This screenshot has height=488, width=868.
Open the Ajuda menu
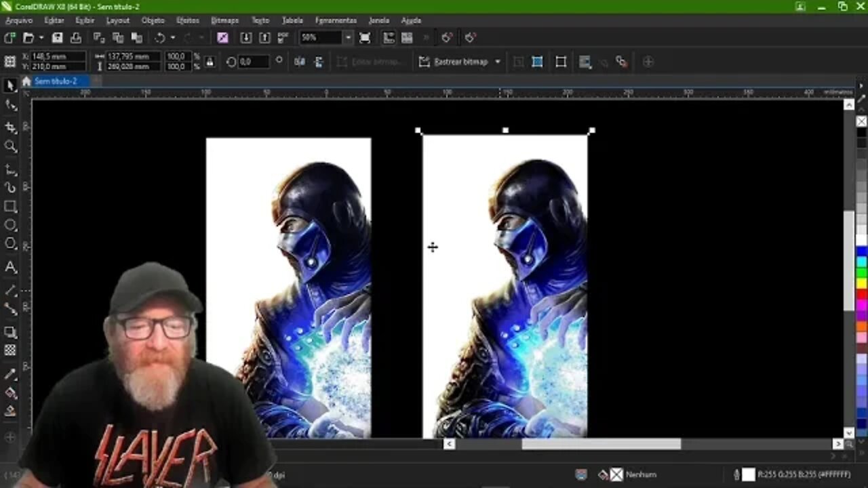[411, 20]
